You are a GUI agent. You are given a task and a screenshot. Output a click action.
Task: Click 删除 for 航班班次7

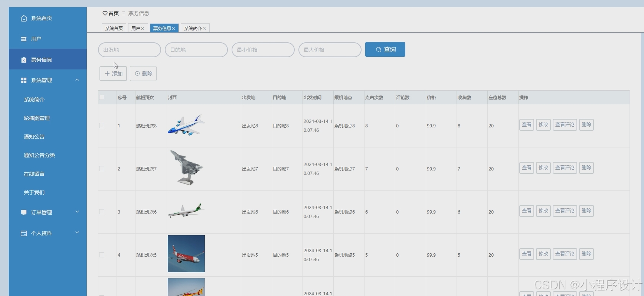point(586,168)
